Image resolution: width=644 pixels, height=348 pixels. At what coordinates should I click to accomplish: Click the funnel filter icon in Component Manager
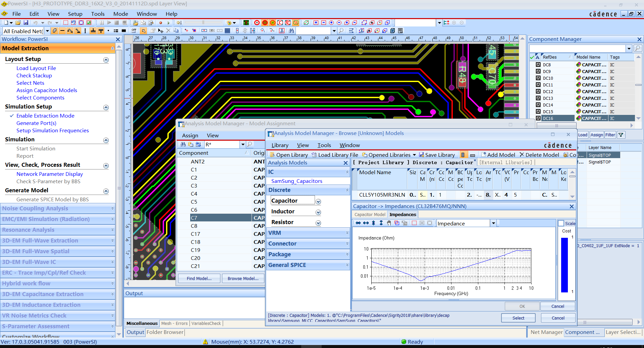tap(621, 135)
